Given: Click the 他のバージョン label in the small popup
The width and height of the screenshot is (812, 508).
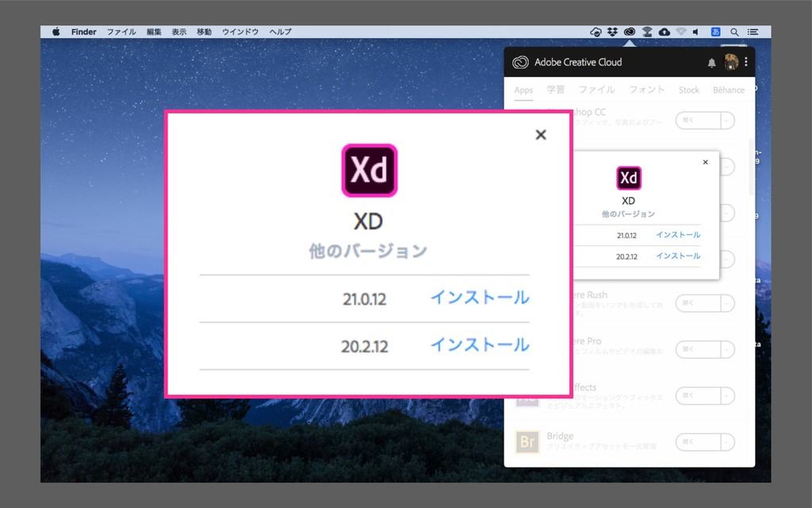Looking at the screenshot, I should [628, 214].
